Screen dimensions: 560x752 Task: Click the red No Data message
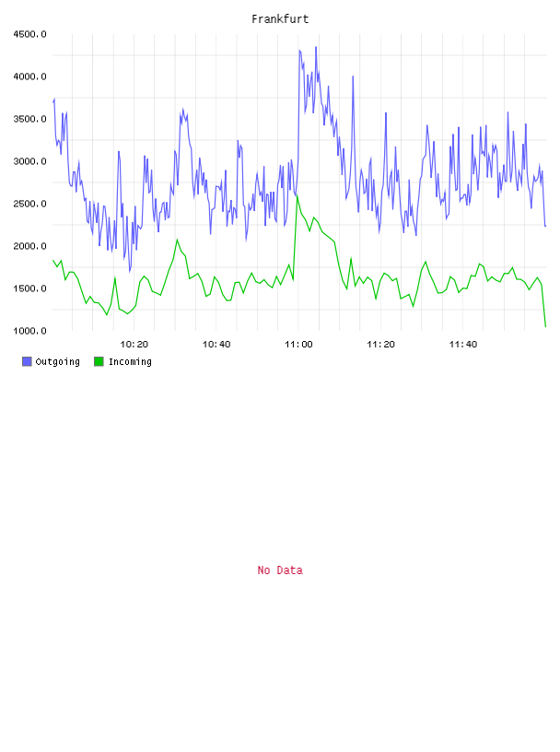[x=280, y=570]
